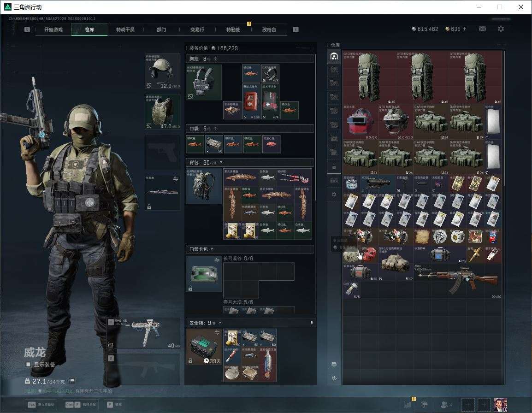532x413 pixels.
Task: Toggle the 显示装备 checkbox
Action: [28, 365]
